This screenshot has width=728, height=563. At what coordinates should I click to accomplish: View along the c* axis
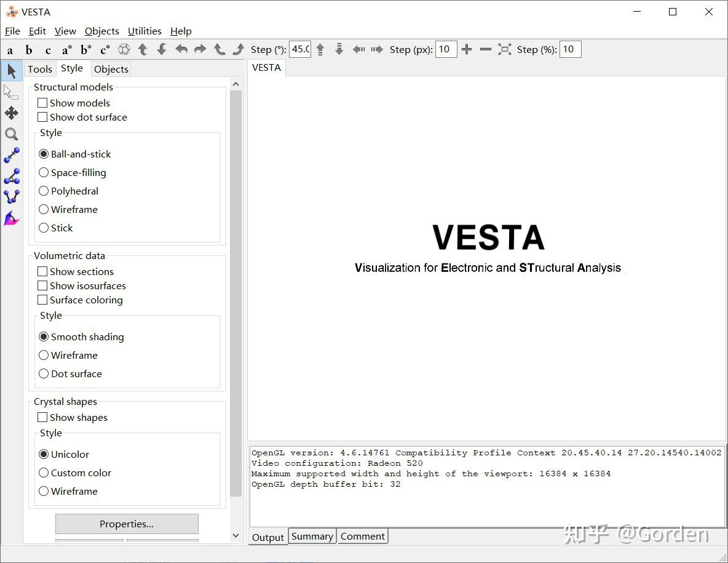pos(105,50)
